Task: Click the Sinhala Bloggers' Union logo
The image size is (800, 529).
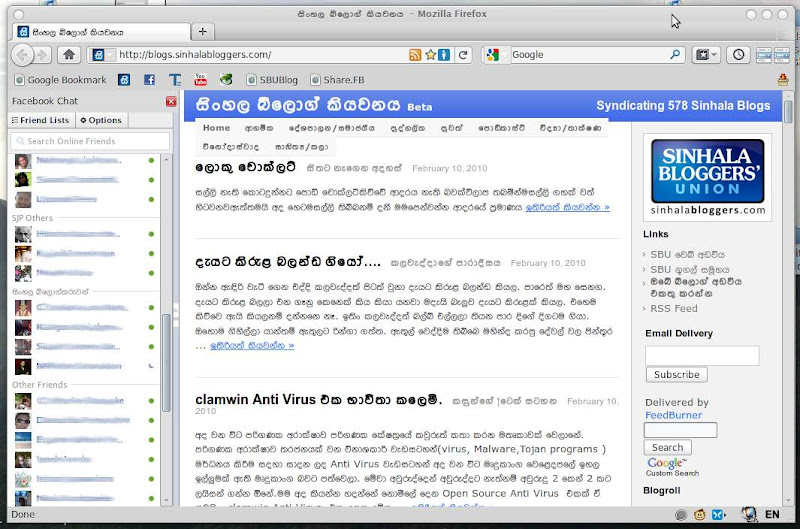Action: coord(708,177)
